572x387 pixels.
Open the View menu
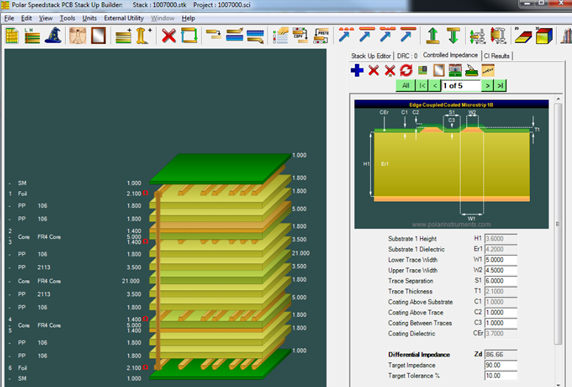click(x=46, y=18)
